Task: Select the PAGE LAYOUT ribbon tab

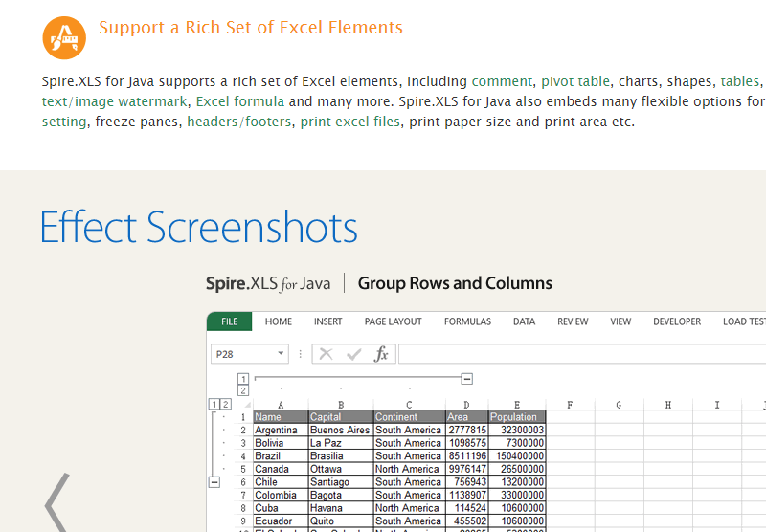Action: click(x=393, y=321)
